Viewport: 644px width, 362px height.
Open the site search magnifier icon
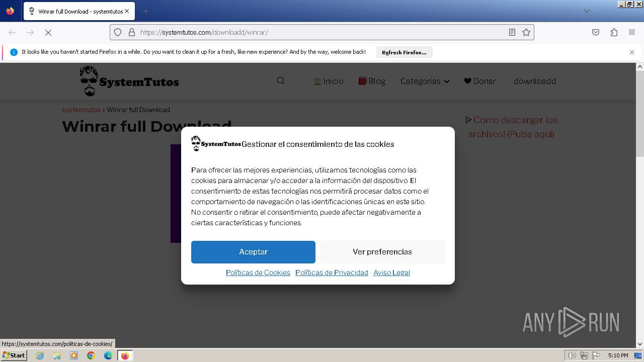pos(281,81)
